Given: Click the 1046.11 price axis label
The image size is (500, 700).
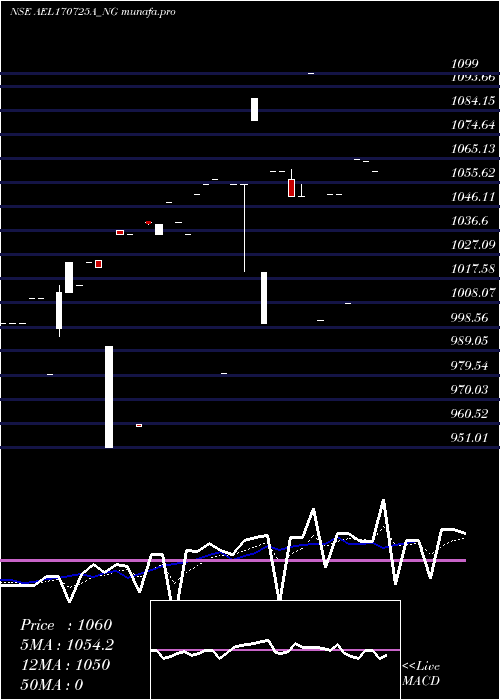Looking at the screenshot, I should tap(473, 197).
